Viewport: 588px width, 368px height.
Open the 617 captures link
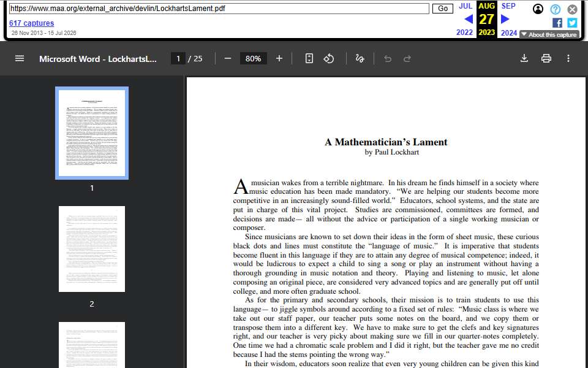point(31,23)
